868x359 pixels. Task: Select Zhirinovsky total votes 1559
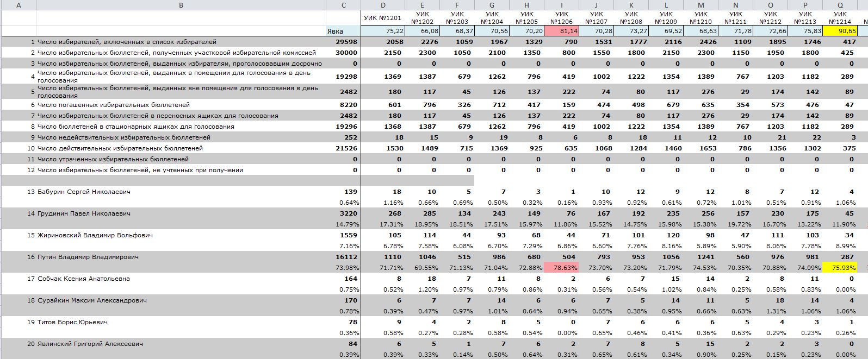click(x=343, y=235)
